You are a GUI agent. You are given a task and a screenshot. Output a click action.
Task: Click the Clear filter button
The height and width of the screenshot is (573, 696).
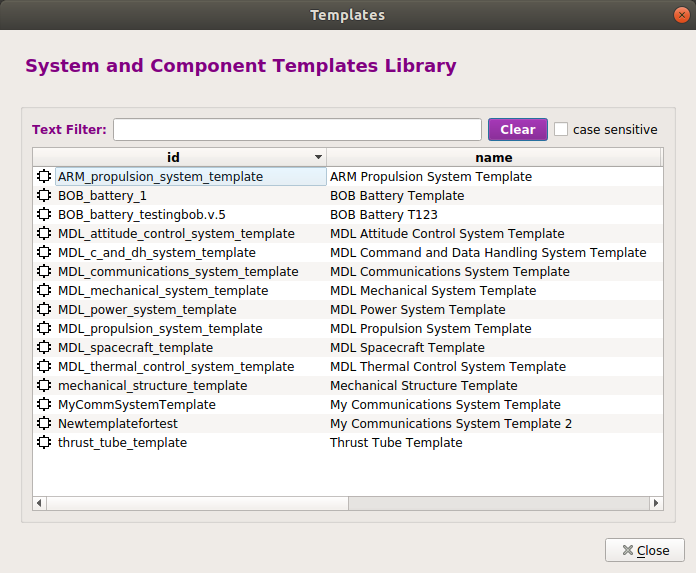[518, 130]
